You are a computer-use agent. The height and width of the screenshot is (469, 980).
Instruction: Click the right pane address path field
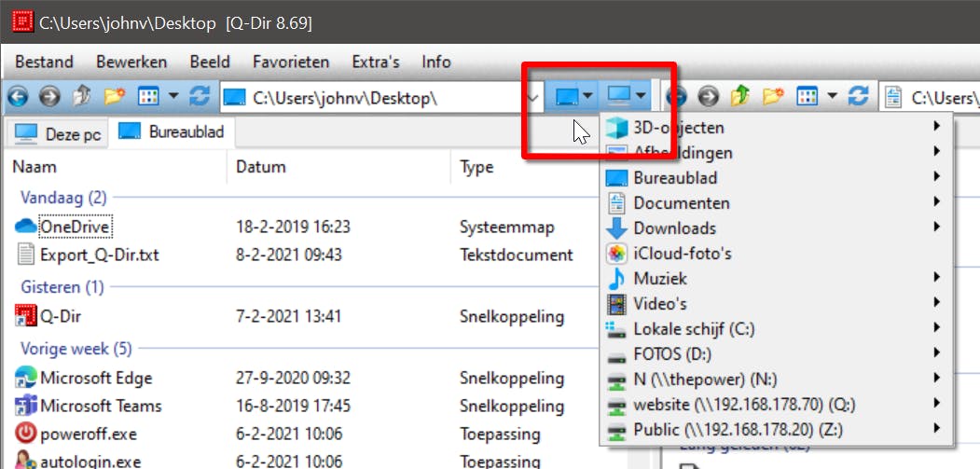point(930,98)
